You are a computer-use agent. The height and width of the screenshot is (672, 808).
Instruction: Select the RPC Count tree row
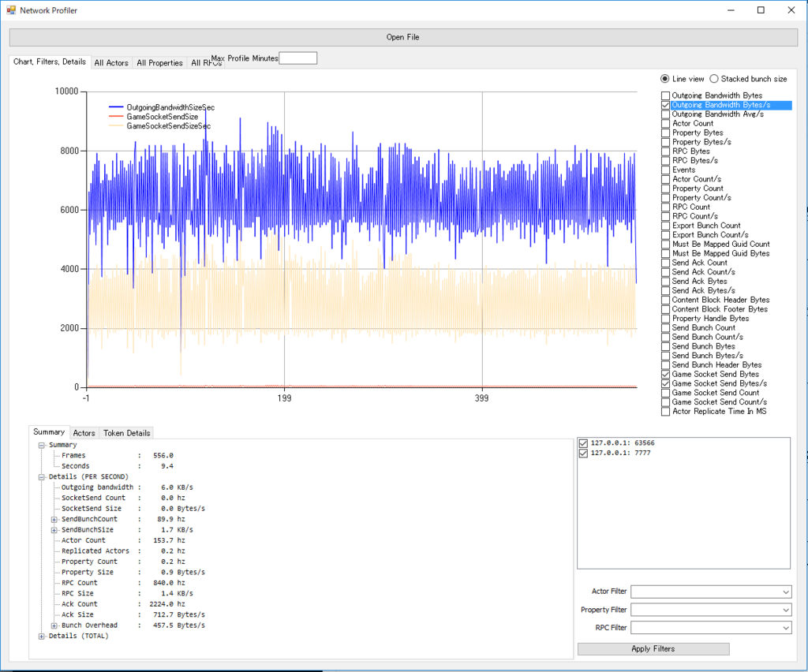(x=123, y=583)
